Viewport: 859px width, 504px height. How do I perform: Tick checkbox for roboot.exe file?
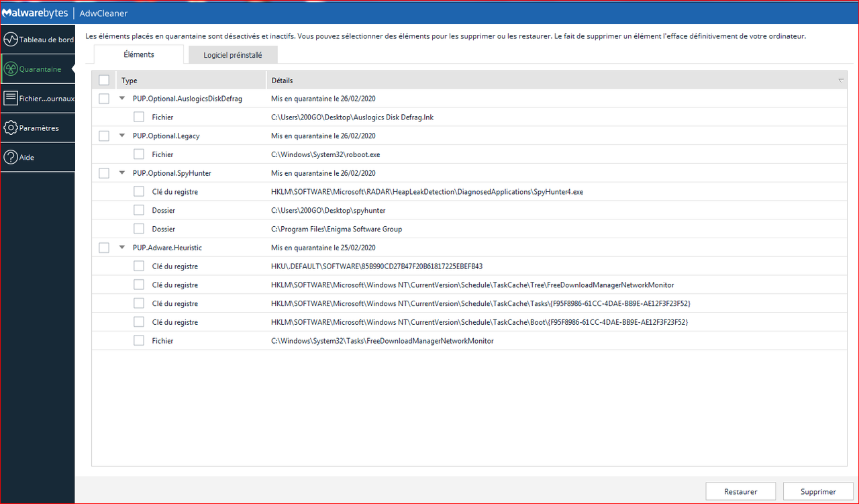pos(139,154)
